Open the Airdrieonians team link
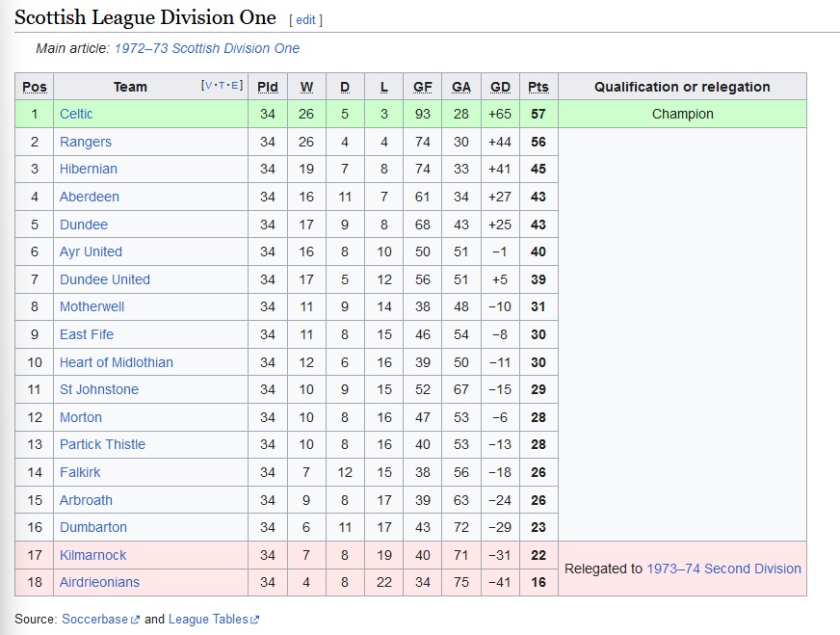The width and height of the screenshot is (840, 635). (99, 582)
